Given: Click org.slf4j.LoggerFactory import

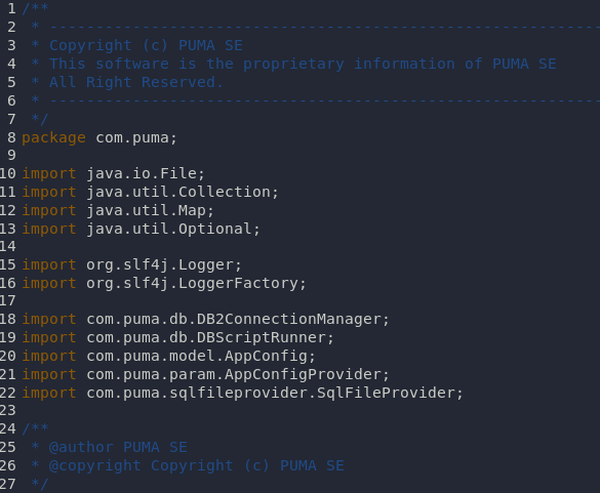Looking at the screenshot, I should pyautogui.click(x=164, y=283).
